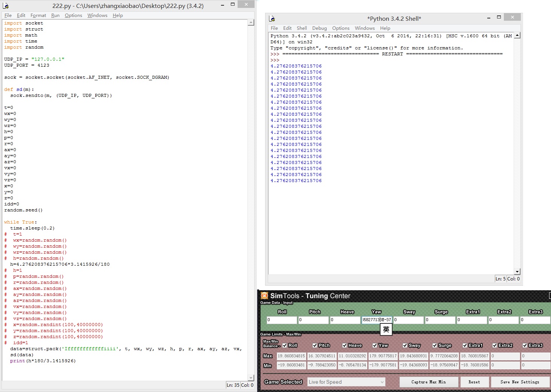Viewport: 551px width, 392px height.
Task: Disable the Surge balance checkbox
Action: click(434, 345)
